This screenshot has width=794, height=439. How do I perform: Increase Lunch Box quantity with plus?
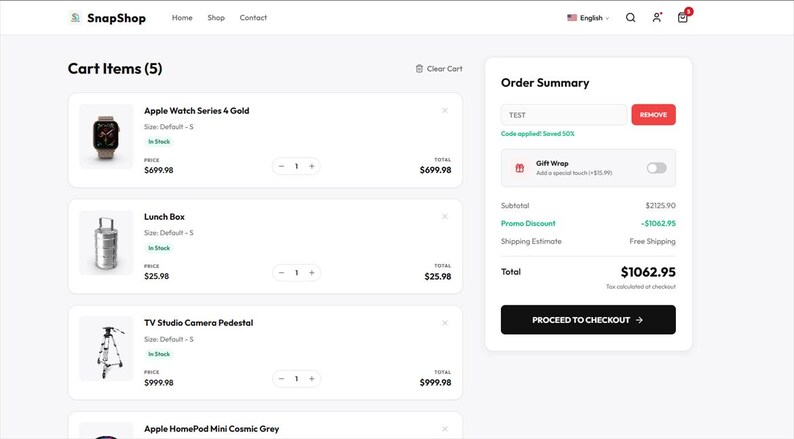pyautogui.click(x=312, y=272)
